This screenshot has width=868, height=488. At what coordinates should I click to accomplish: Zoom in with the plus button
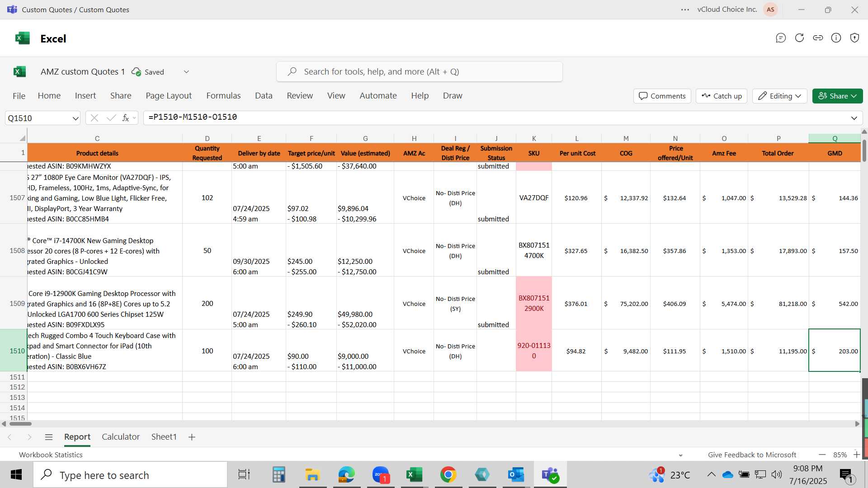(x=856, y=455)
